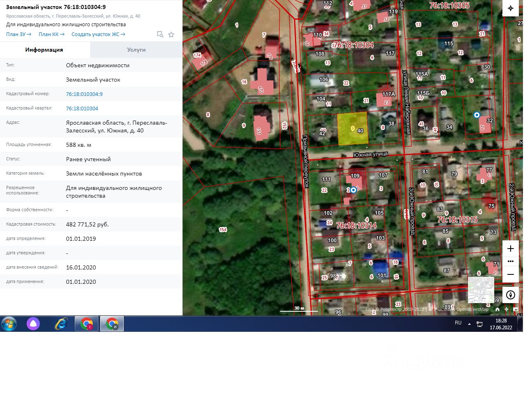Select the Информация tab
This screenshot has height=420, width=525.
(44, 50)
